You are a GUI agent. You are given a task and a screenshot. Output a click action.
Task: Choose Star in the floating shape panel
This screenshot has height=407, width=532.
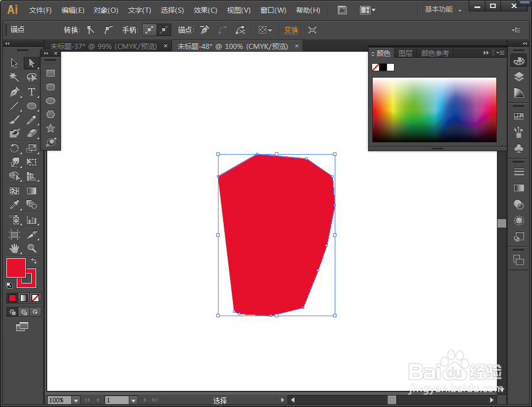pyautogui.click(x=51, y=128)
